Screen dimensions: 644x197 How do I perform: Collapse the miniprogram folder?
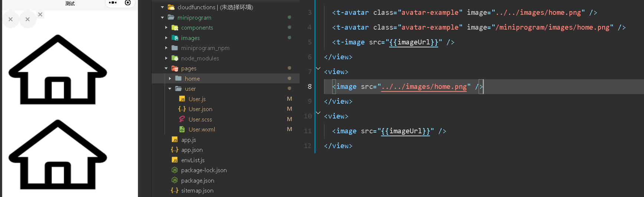click(x=162, y=17)
